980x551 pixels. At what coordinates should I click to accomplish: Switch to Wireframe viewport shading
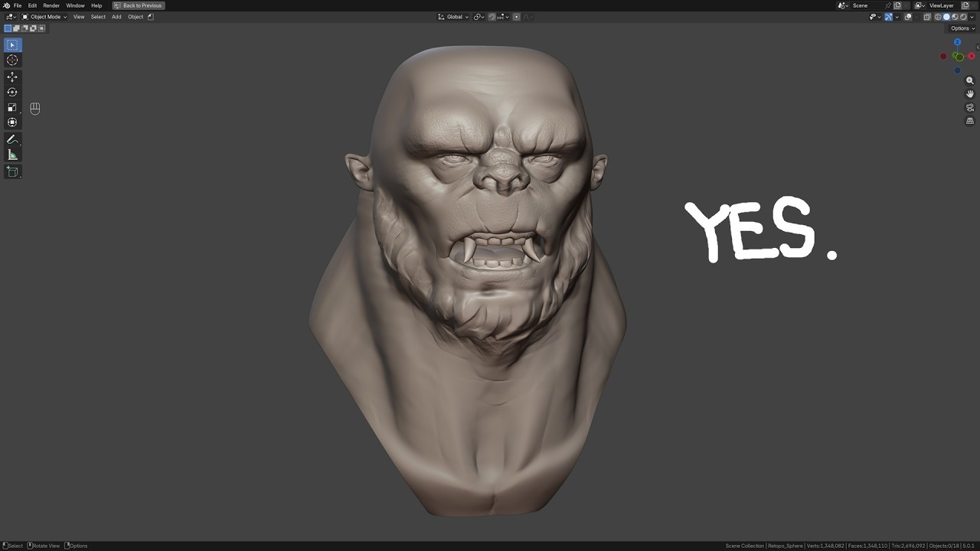938,17
